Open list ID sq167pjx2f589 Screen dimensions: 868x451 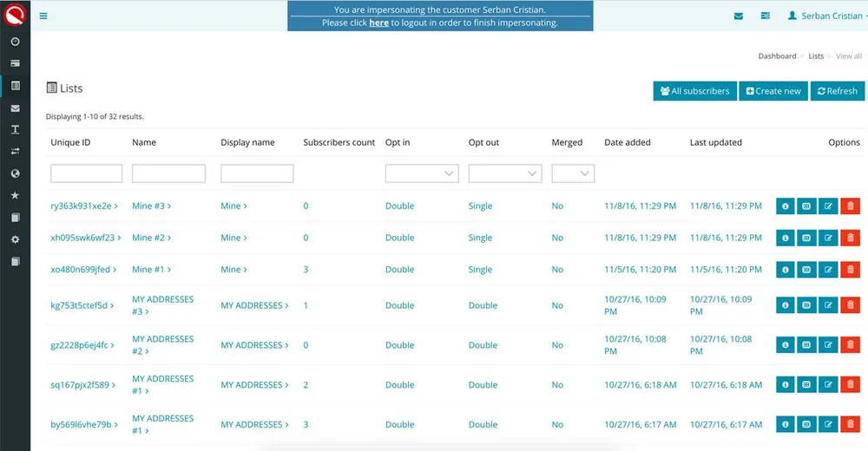(x=83, y=384)
